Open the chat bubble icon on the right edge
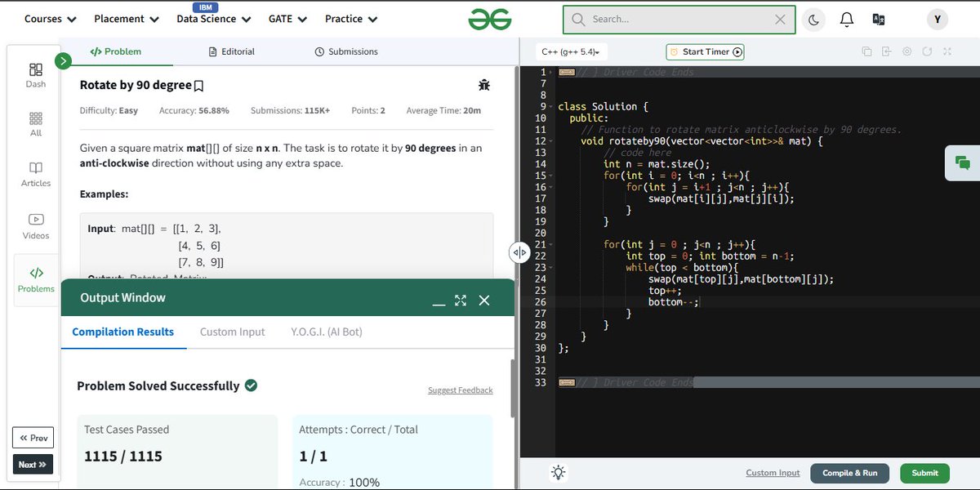This screenshot has width=980, height=490. 963,163
